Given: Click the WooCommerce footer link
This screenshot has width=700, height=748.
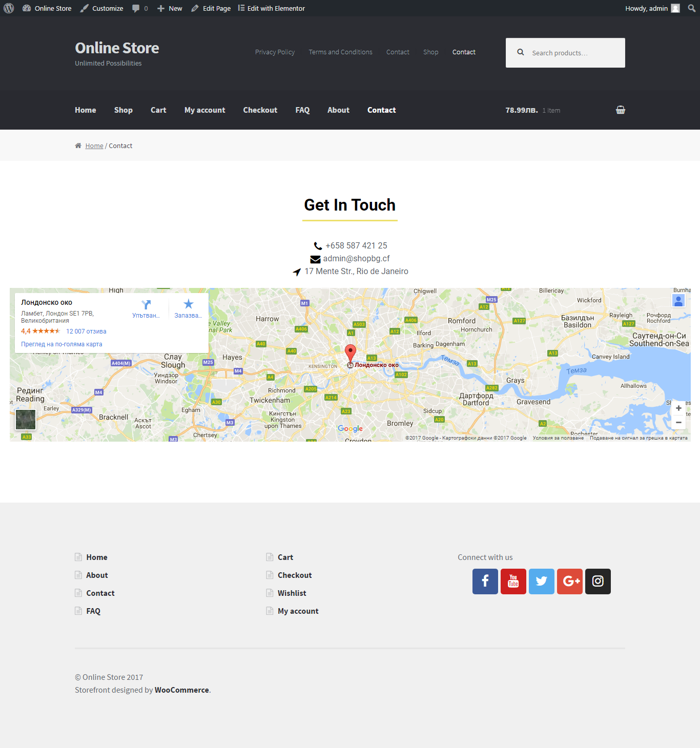Looking at the screenshot, I should pos(182,690).
